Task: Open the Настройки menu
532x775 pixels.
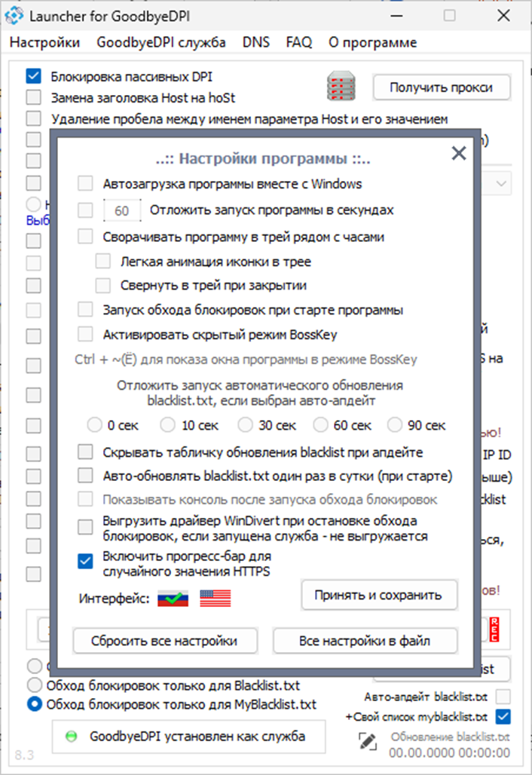Action: click(44, 42)
